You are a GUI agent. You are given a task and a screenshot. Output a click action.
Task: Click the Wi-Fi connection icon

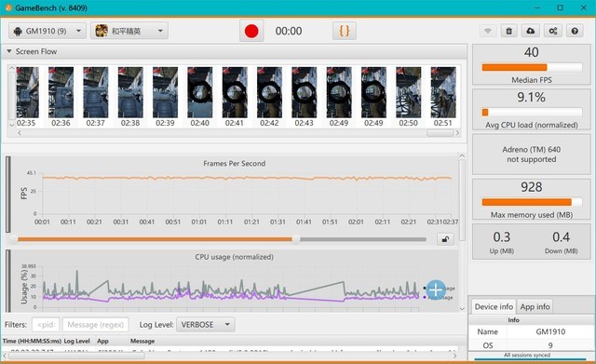488,31
